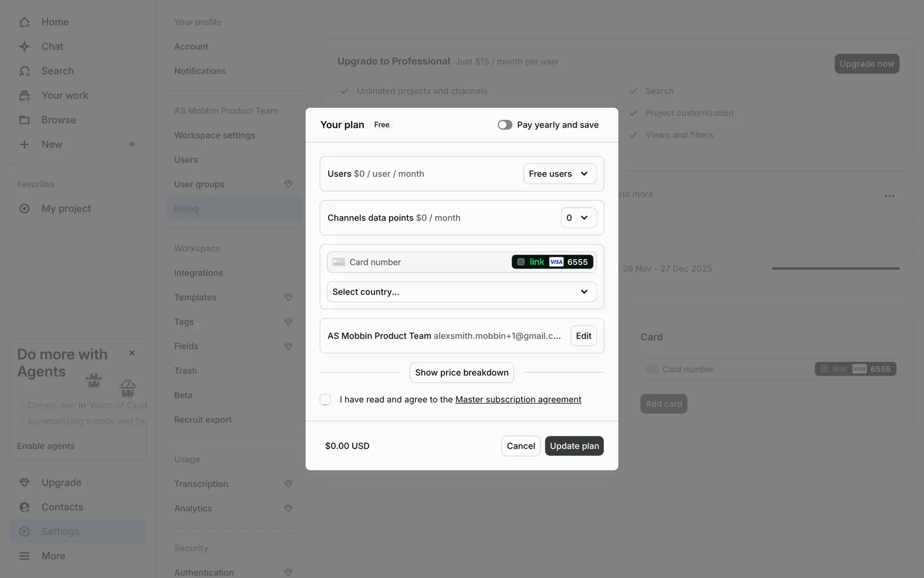Open the Master subscription agreement link
This screenshot has width=924, height=578.
(518, 399)
